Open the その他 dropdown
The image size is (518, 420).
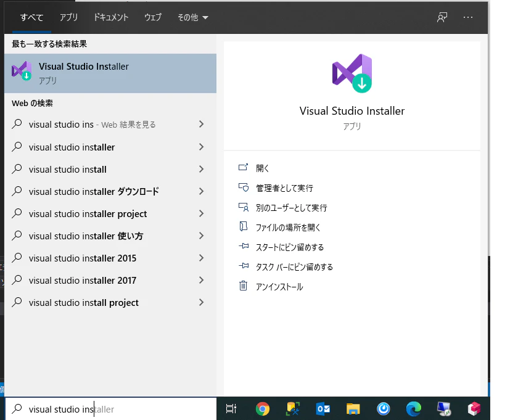pos(192,17)
